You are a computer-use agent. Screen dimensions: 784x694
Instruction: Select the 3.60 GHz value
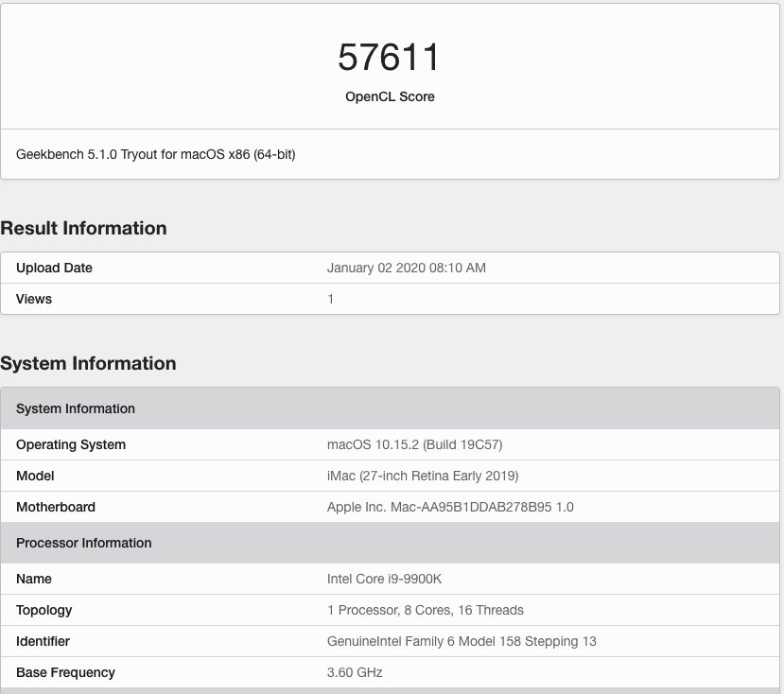tap(355, 672)
